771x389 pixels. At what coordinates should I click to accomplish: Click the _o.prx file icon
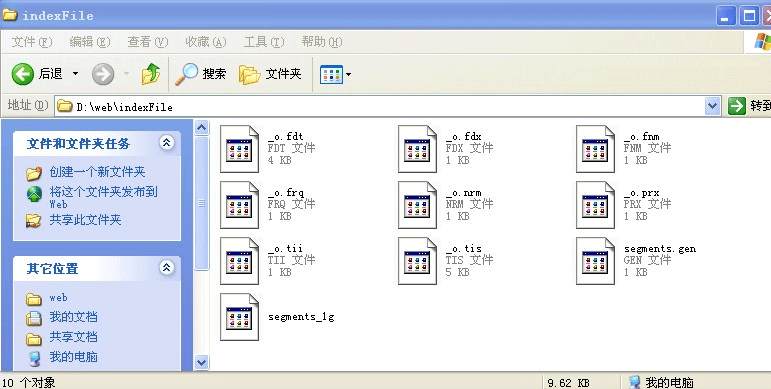pyautogui.click(x=595, y=205)
